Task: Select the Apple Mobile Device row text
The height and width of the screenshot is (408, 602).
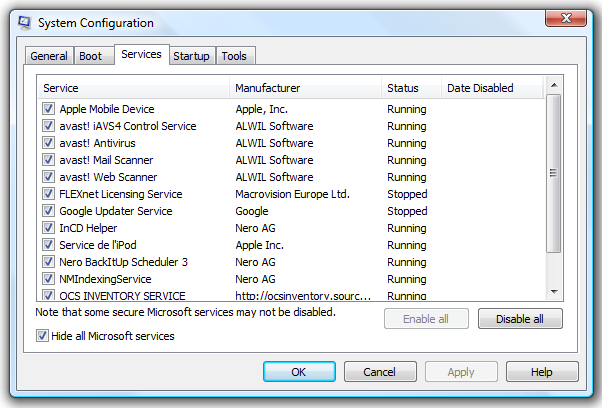Action: click(x=107, y=109)
